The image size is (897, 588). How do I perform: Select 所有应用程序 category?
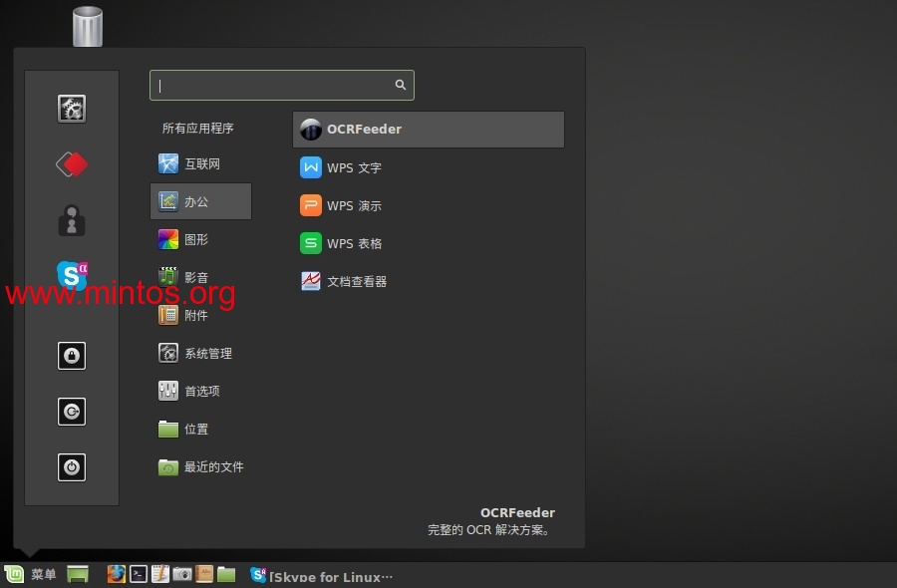[x=198, y=129]
